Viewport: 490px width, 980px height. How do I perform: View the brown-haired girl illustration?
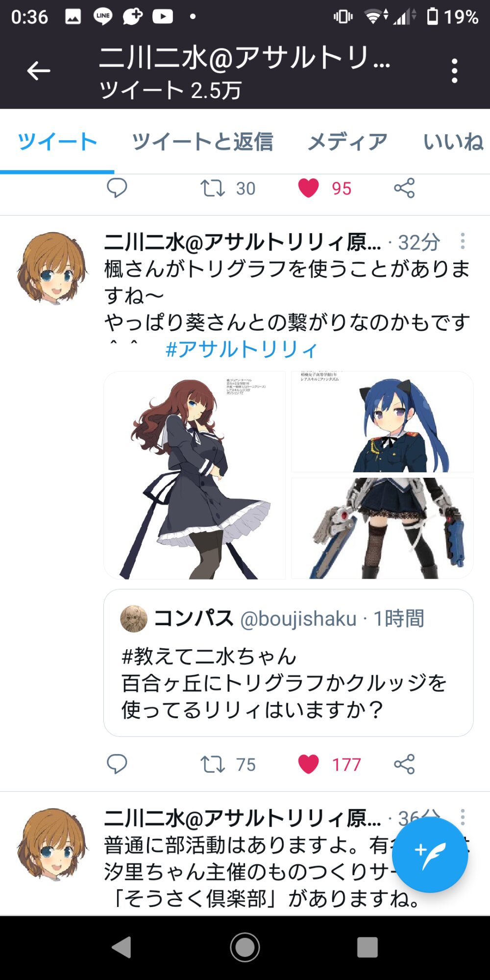[x=195, y=475]
